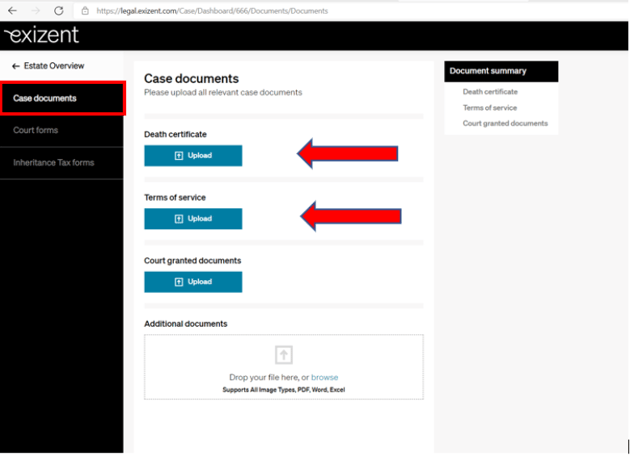Click the Death certificate section label

pyautogui.click(x=175, y=134)
